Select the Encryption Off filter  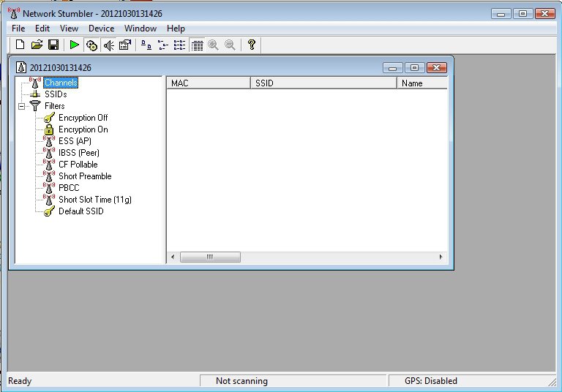(83, 118)
